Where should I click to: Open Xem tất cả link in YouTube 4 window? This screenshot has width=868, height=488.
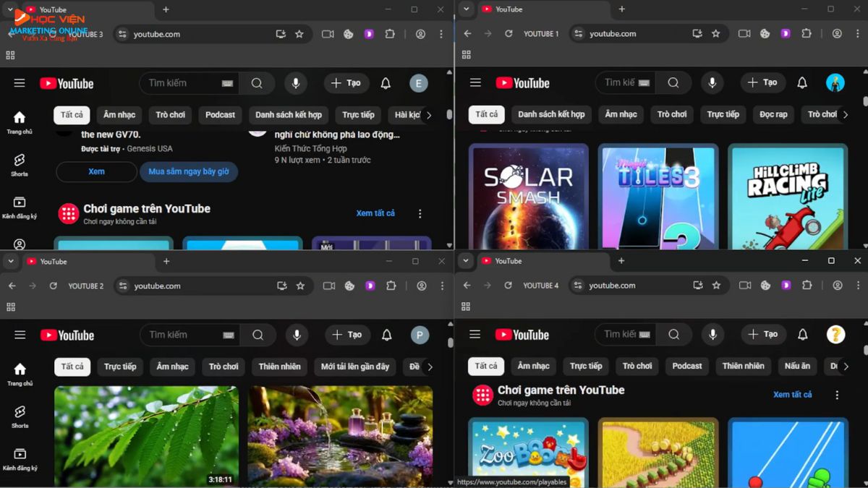coord(792,395)
